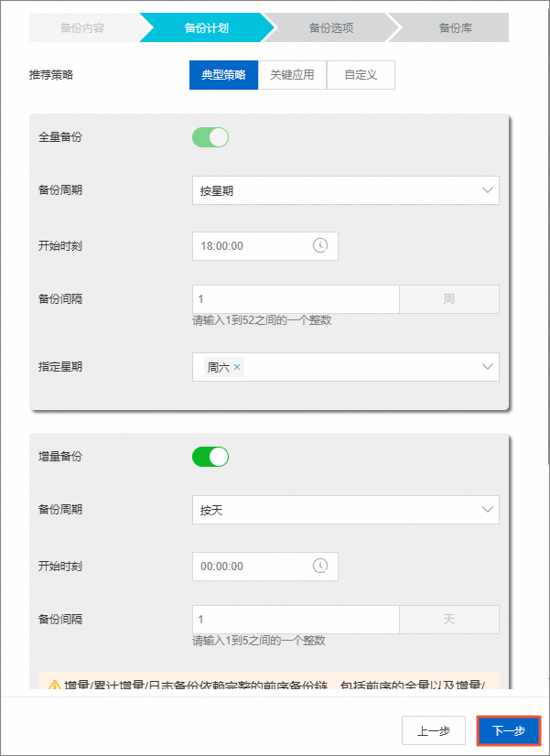Expand the 按天 backup cycle dropdown
The image size is (550, 756).
[345, 510]
